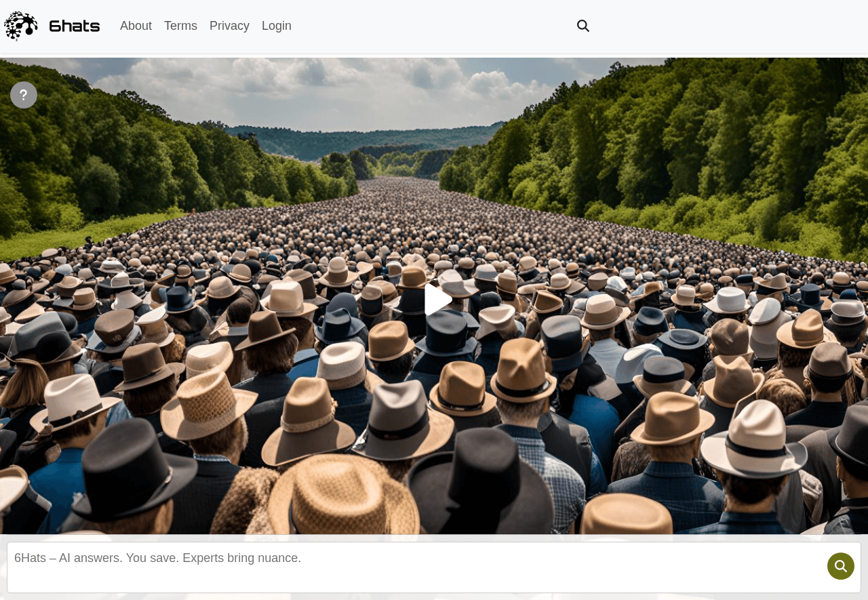This screenshot has width=868, height=600.
Task: Click the 6hats tree logo icon
Action: click(20, 26)
